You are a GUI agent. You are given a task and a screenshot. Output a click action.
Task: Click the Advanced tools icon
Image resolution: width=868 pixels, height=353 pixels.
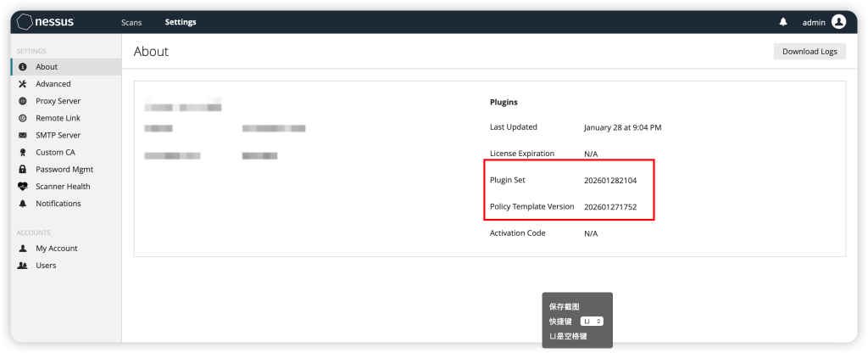tap(23, 84)
